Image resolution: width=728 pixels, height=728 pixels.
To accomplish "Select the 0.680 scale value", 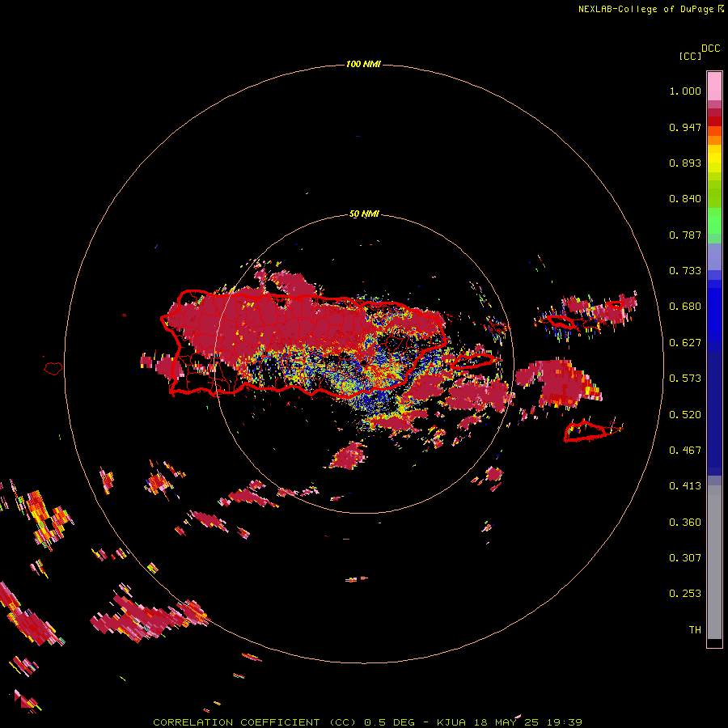I will click(685, 307).
